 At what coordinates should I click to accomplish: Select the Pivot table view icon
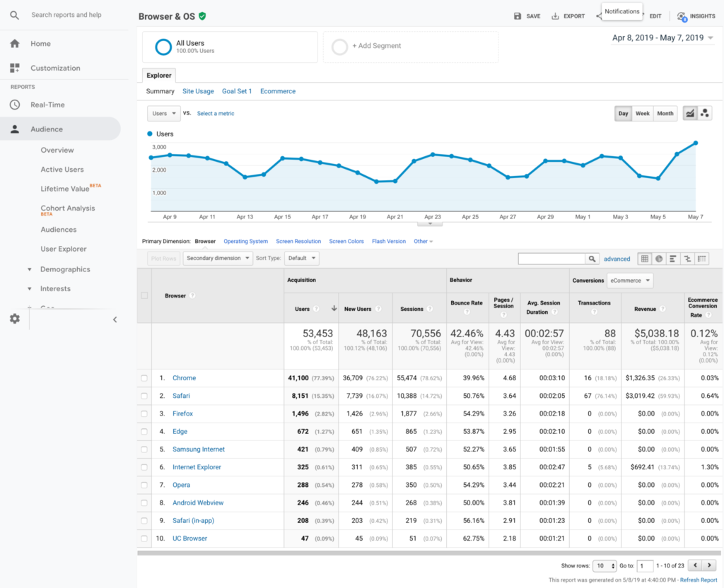(x=702, y=259)
